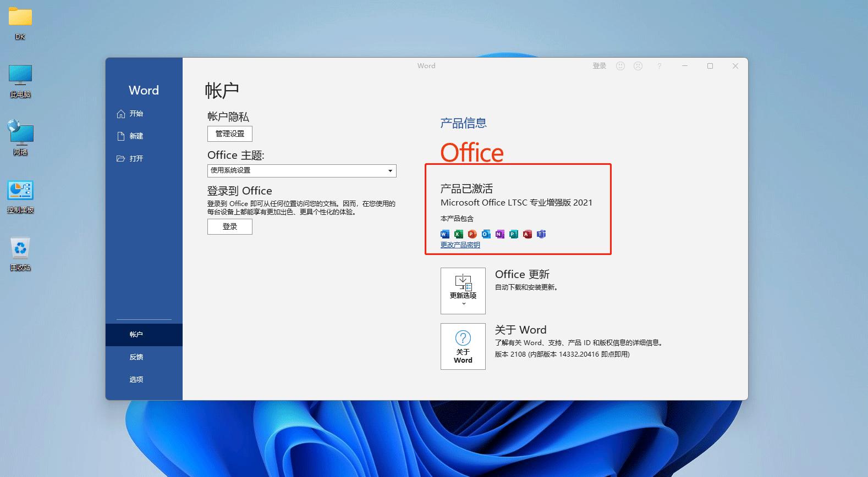Click the OneNote icon under 本产品包含
The width and height of the screenshot is (868, 477).
pyautogui.click(x=499, y=234)
